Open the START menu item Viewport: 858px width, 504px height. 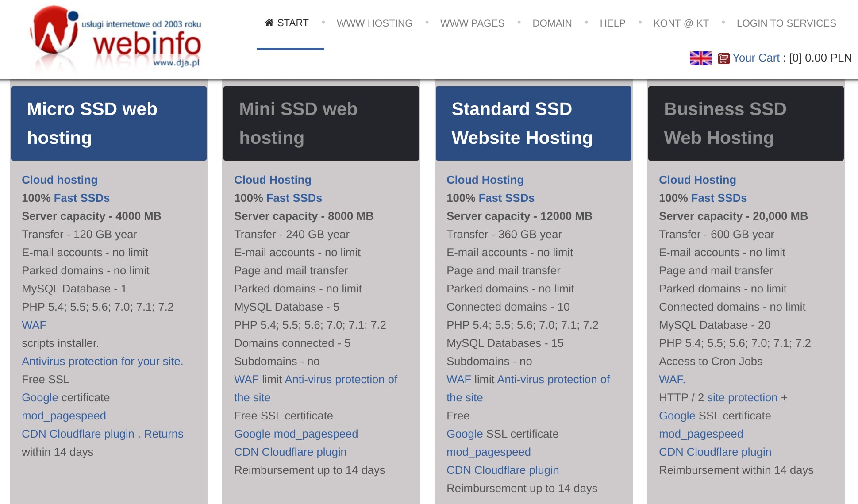tap(287, 23)
